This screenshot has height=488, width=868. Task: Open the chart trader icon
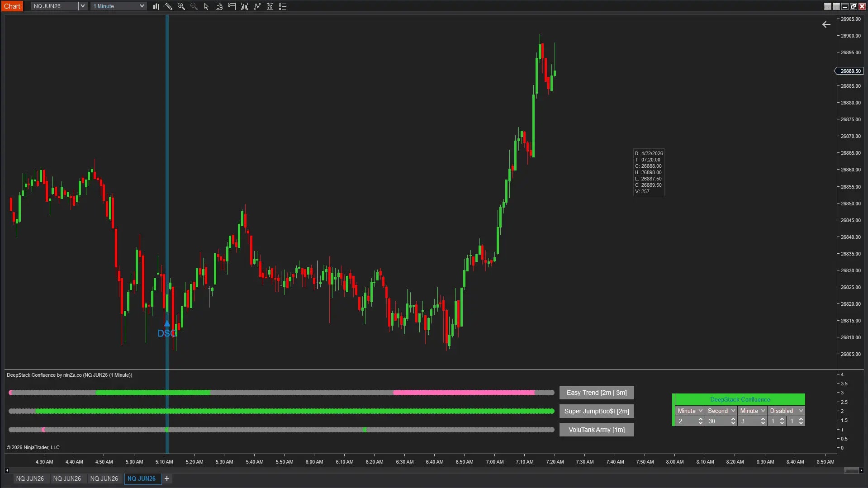(x=232, y=6)
